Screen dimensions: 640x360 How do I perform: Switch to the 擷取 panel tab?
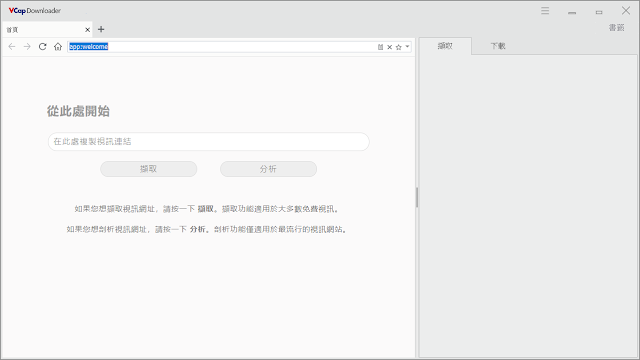click(x=445, y=46)
